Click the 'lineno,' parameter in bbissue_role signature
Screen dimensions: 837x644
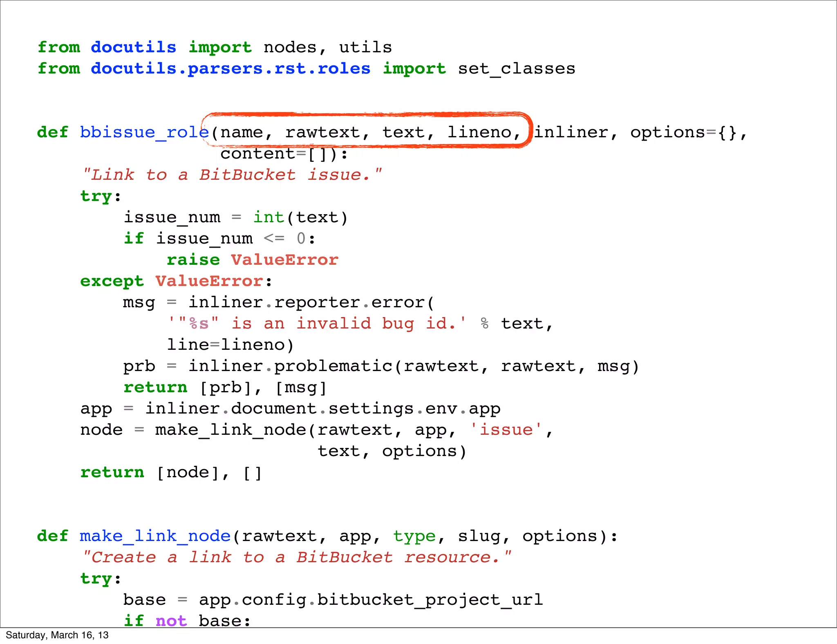484,132
